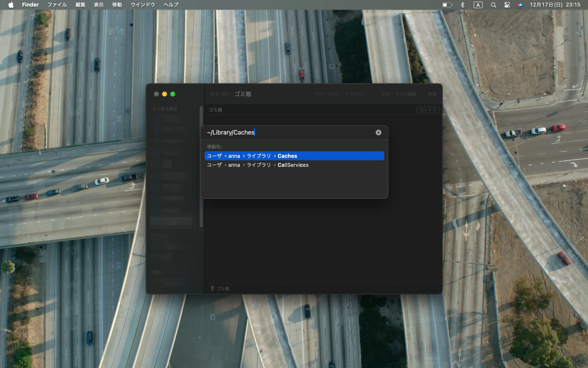
Task: Open the グループ分け toolbar item
Action: pyautogui.click(x=326, y=94)
